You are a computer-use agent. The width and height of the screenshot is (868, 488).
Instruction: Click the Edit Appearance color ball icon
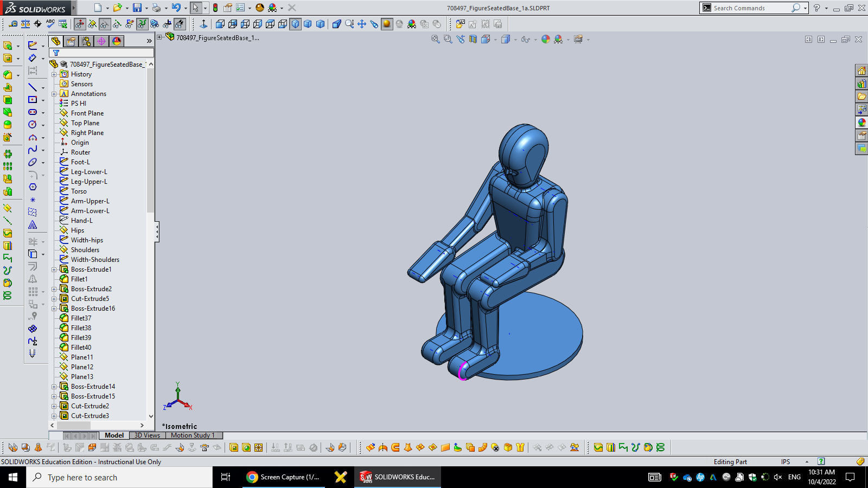tap(546, 39)
